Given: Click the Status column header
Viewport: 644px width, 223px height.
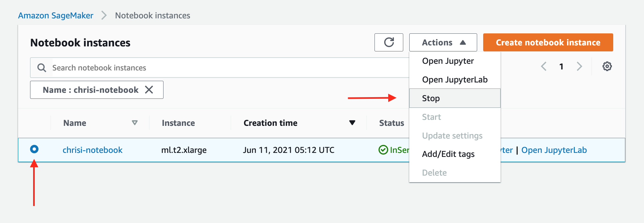Looking at the screenshot, I should pyautogui.click(x=392, y=123).
